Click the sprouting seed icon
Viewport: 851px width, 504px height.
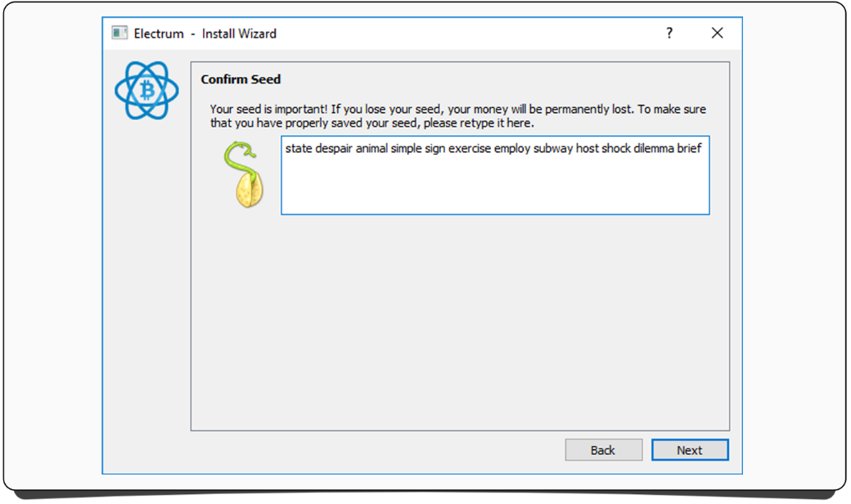point(243,174)
